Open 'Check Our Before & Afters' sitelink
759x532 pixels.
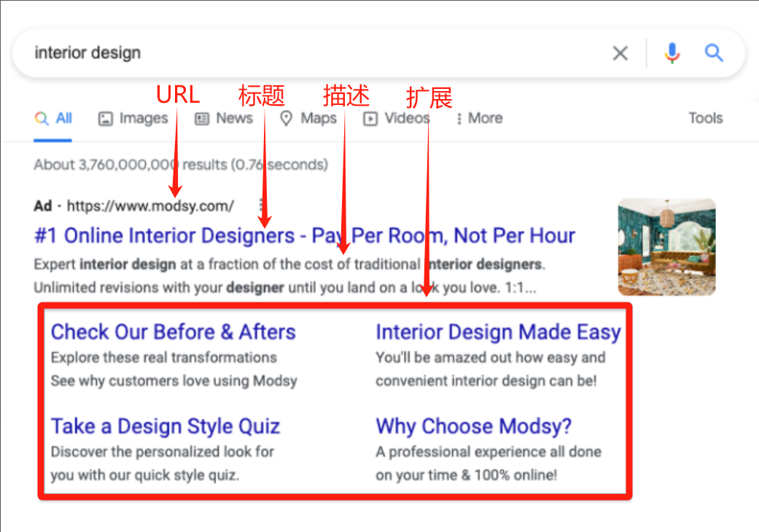(174, 332)
